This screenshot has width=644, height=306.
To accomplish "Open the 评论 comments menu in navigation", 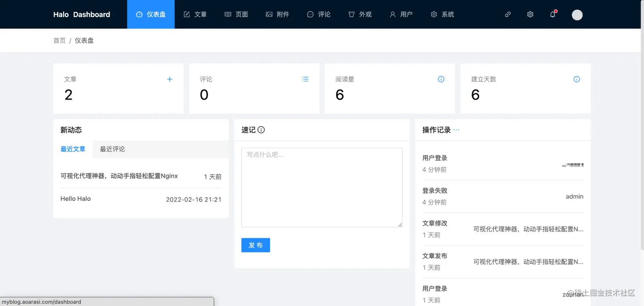I will [319, 14].
